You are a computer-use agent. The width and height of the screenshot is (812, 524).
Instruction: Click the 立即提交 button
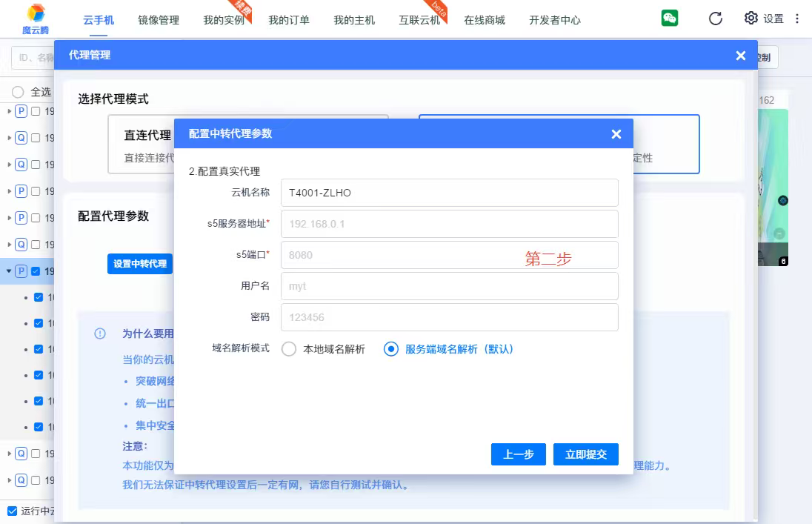(585, 454)
